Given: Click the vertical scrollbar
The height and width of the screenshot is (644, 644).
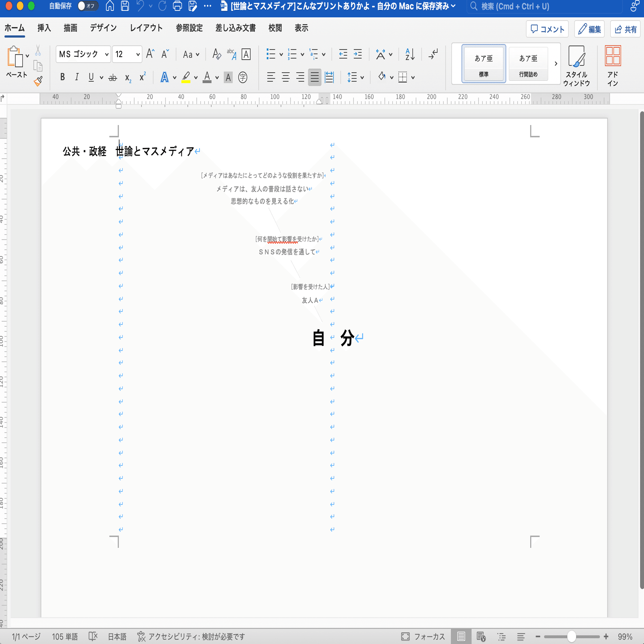Looking at the screenshot, I should tap(641, 351).
